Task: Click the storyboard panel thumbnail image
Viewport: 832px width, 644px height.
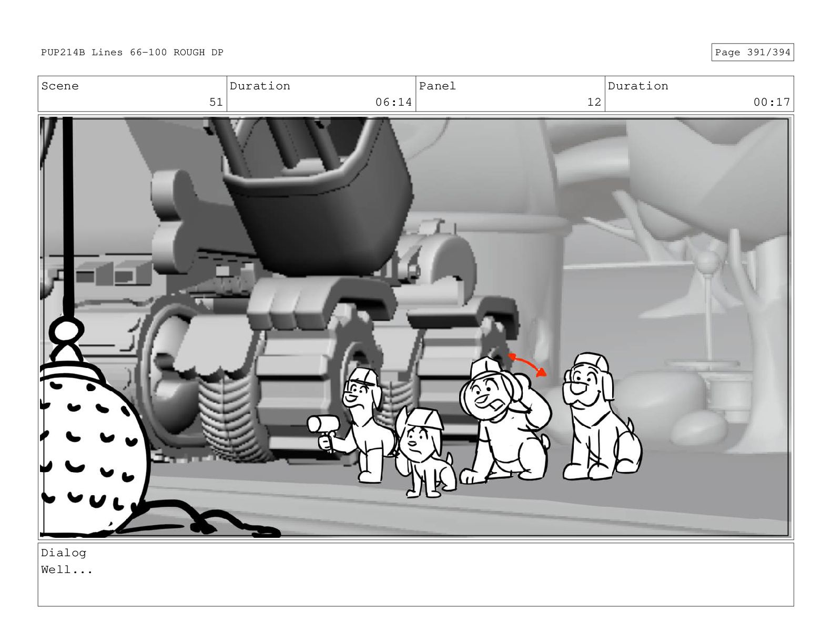Action: click(415, 327)
